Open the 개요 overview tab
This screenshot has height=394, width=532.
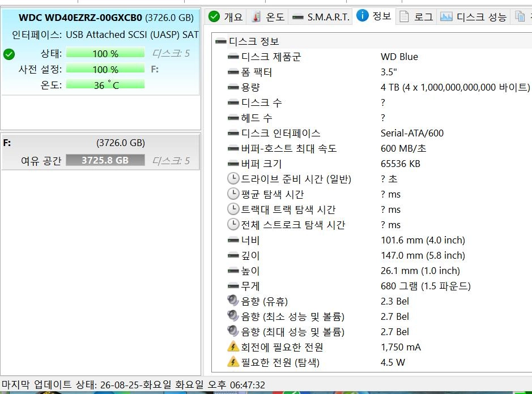pos(225,16)
